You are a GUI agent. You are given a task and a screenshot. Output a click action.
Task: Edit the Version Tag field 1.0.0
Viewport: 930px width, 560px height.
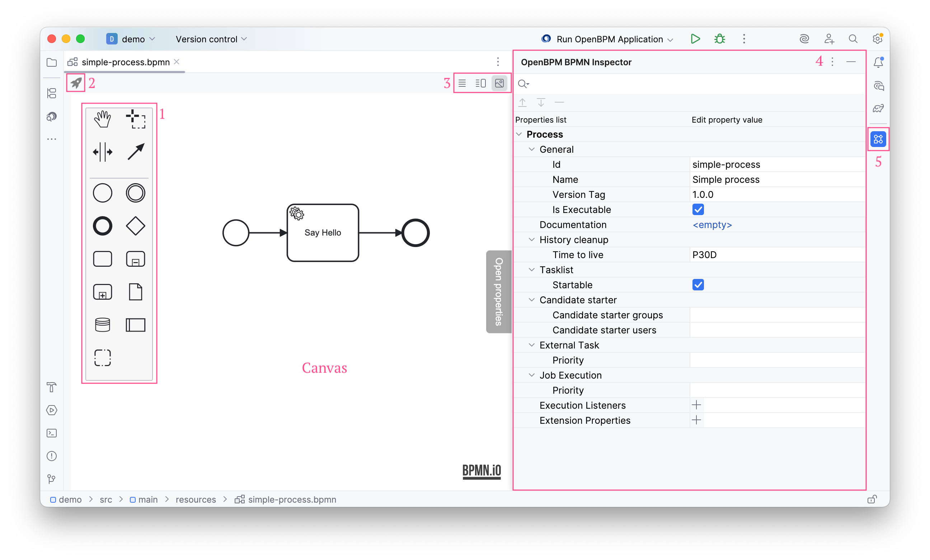click(x=777, y=195)
